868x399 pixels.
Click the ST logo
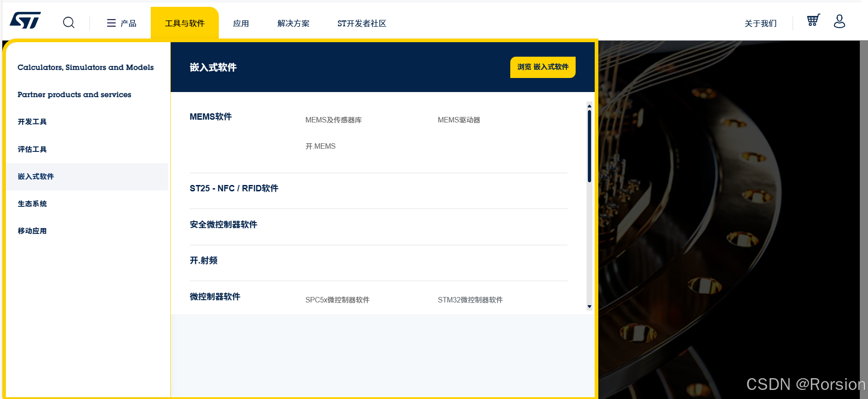25,20
